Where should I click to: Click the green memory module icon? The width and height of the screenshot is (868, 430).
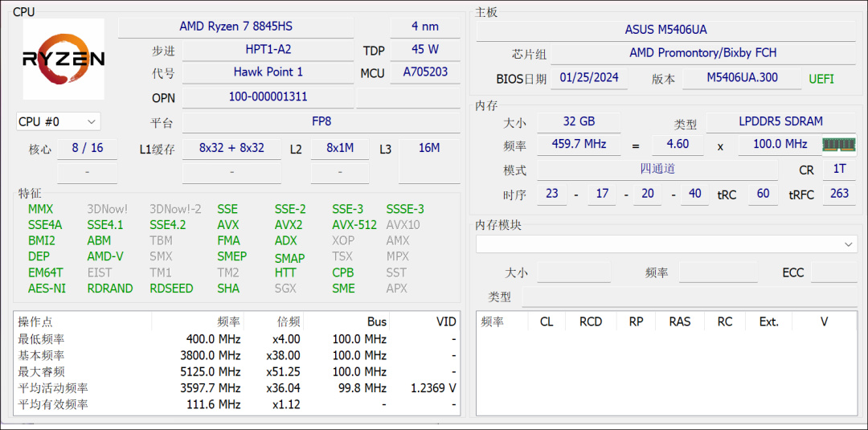[x=837, y=145]
